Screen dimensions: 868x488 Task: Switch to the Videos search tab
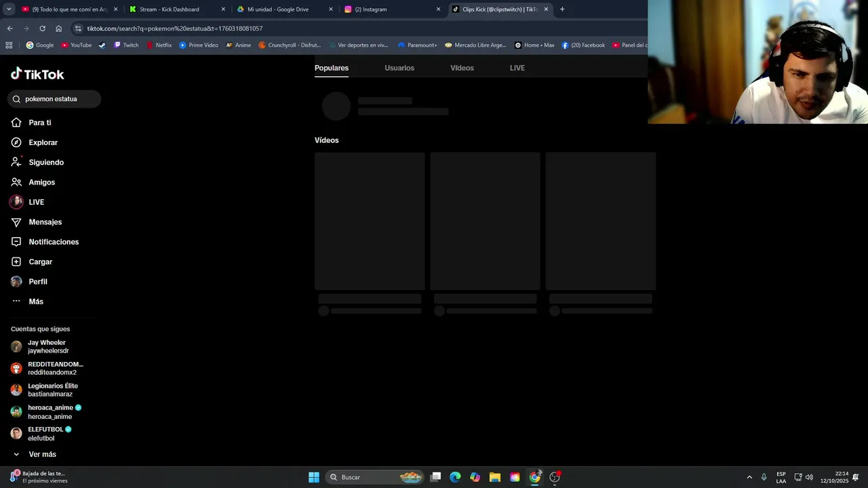point(462,68)
